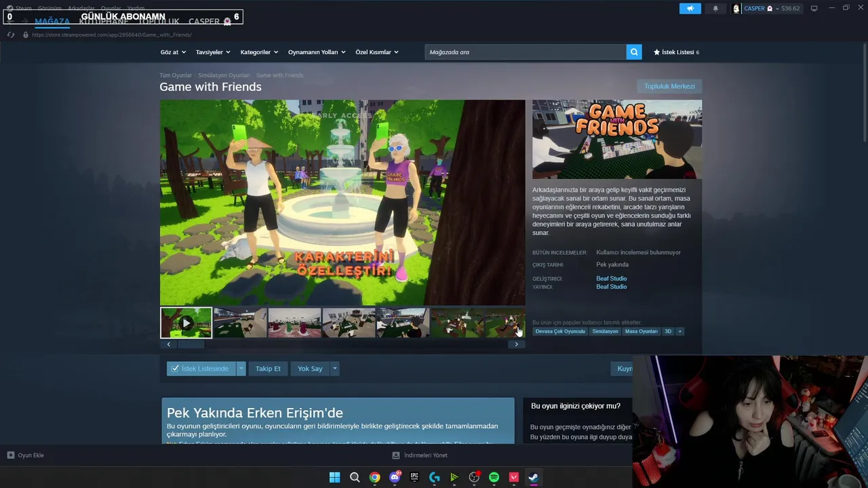Switch to the KÜTÜPHANE tab
868x488 pixels.
pyautogui.click(x=104, y=21)
